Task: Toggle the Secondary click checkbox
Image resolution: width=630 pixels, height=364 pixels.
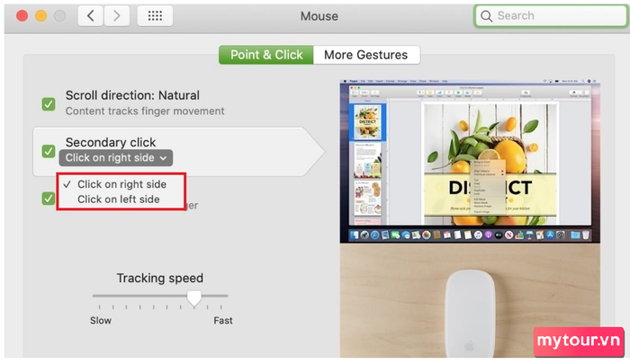Action: [x=49, y=151]
